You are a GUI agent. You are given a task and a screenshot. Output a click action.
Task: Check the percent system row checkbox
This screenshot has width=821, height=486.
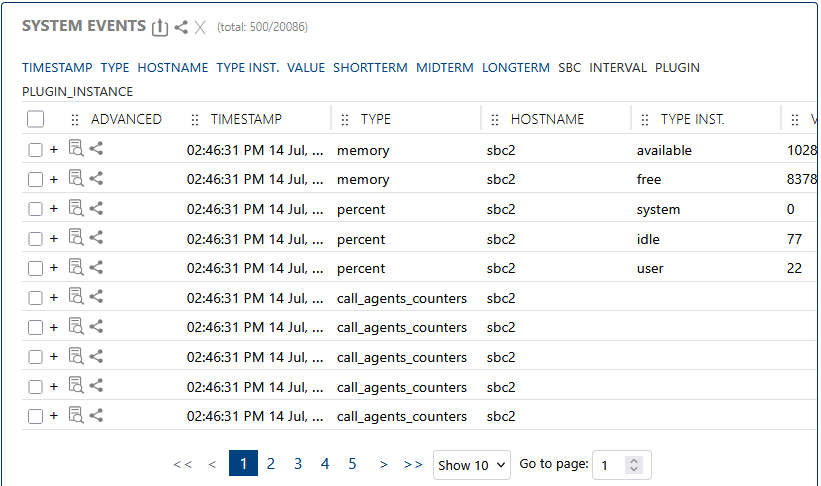point(36,209)
